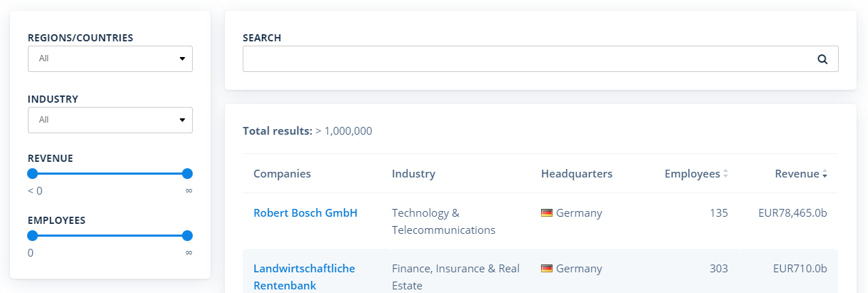Click the search magnifier icon

tap(822, 59)
